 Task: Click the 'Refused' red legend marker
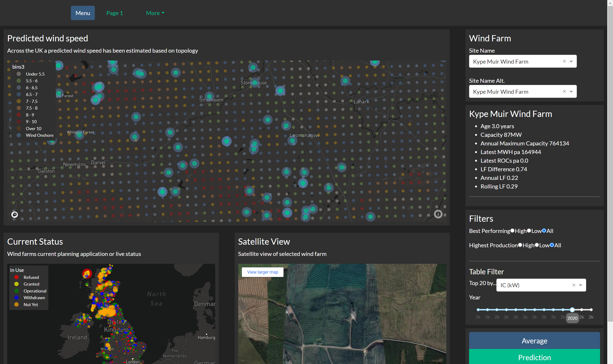click(x=17, y=277)
